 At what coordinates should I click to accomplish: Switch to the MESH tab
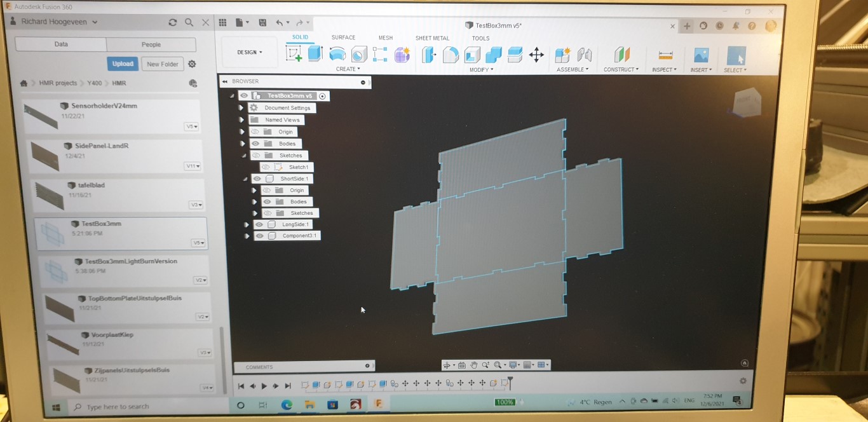coord(386,38)
